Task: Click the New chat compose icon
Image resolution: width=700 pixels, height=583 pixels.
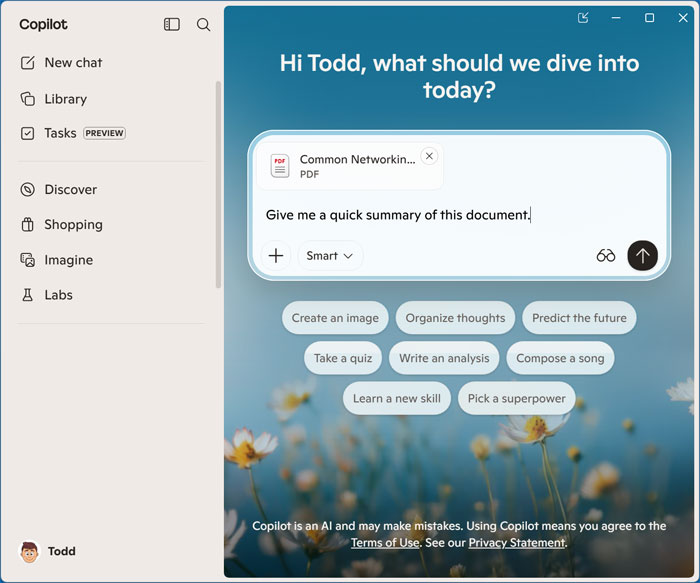Action: click(x=27, y=62)
